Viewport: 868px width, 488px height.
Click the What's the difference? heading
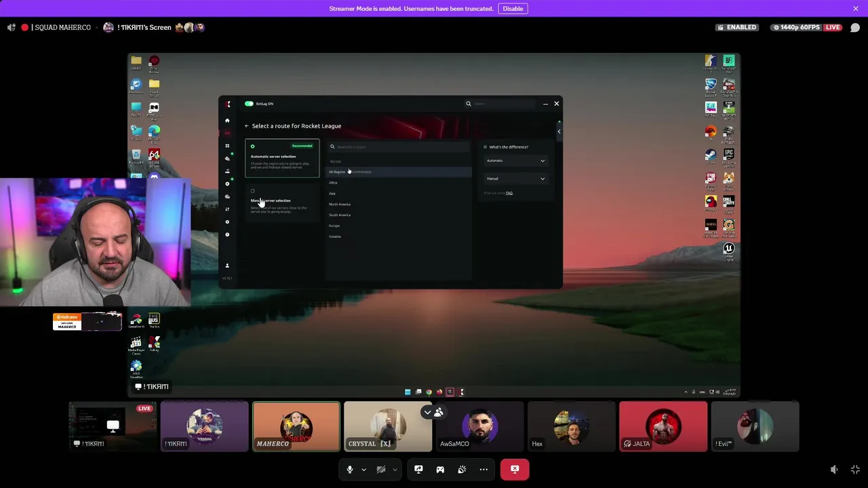point(509,147)
